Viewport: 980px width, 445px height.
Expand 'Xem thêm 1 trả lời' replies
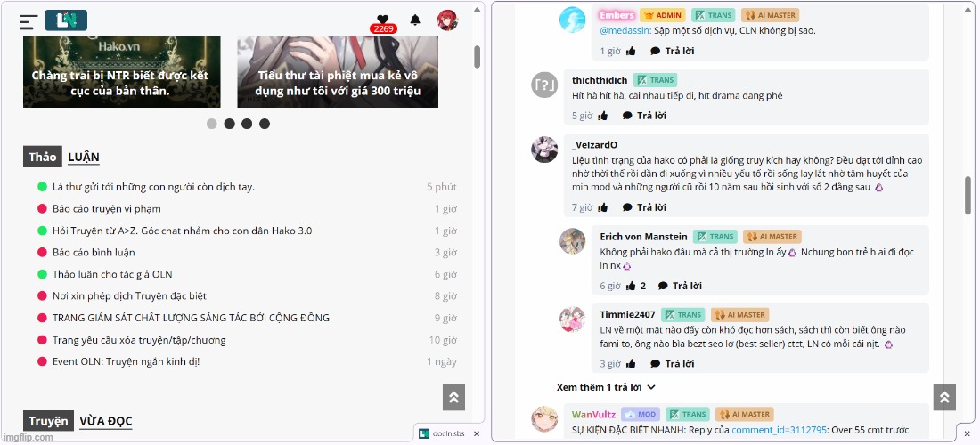tap(606, 387)
